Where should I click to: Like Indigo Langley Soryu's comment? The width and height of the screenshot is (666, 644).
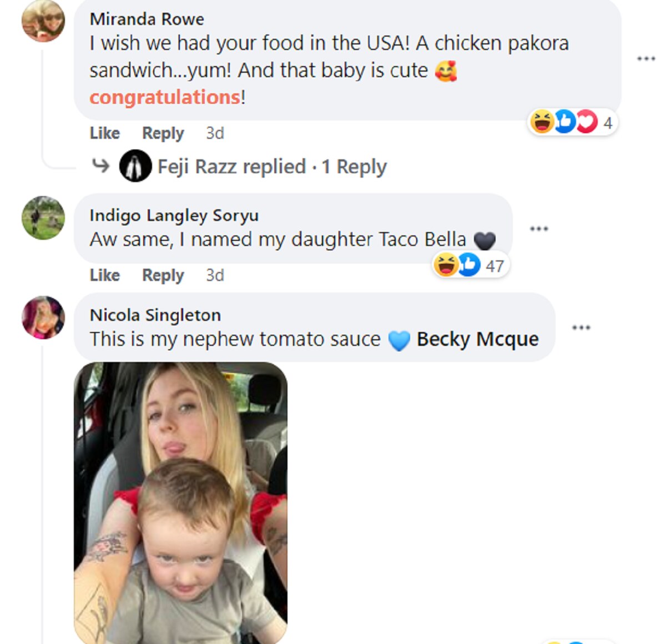pyautogui.click(x=104, y=275)
